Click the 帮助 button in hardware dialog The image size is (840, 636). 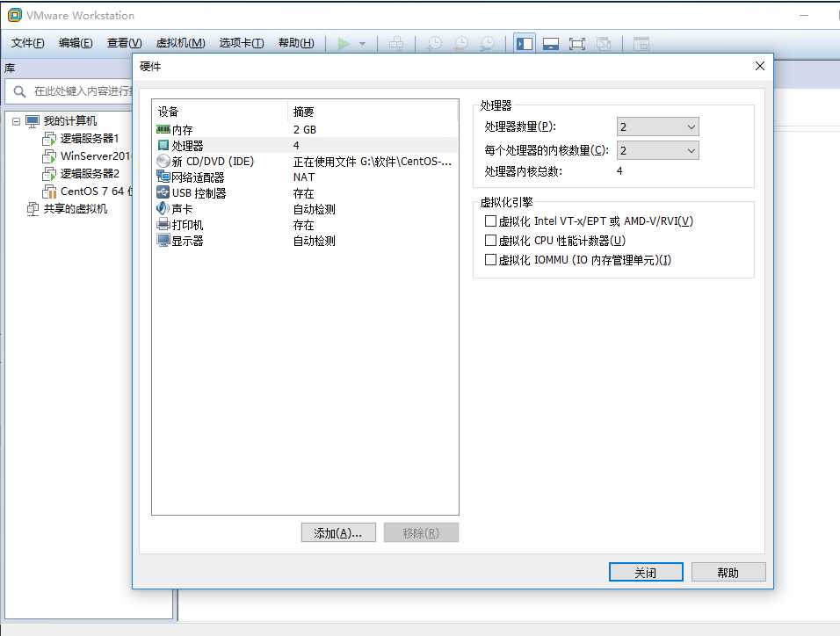728,572
